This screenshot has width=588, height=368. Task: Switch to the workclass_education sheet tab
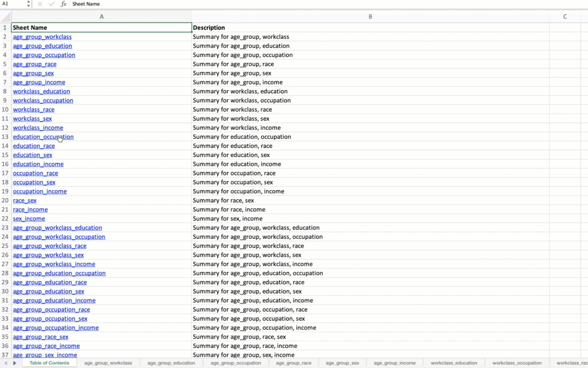454,363
